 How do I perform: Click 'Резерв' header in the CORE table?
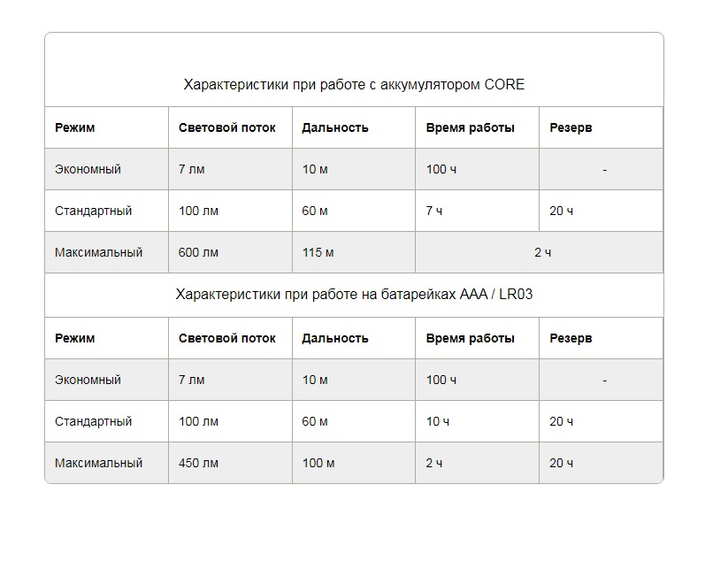point(571,127)
